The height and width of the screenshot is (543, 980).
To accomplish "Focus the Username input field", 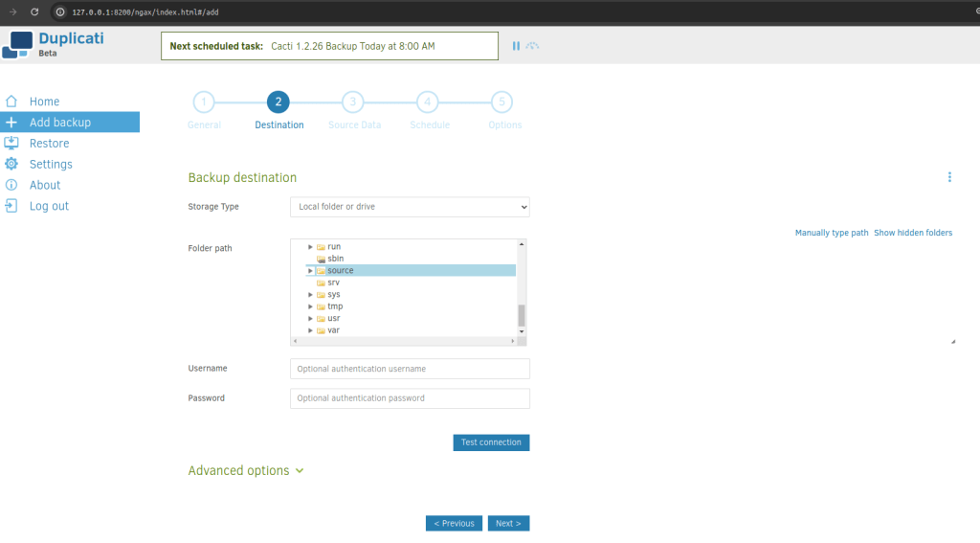I will [x=410, y=369].
